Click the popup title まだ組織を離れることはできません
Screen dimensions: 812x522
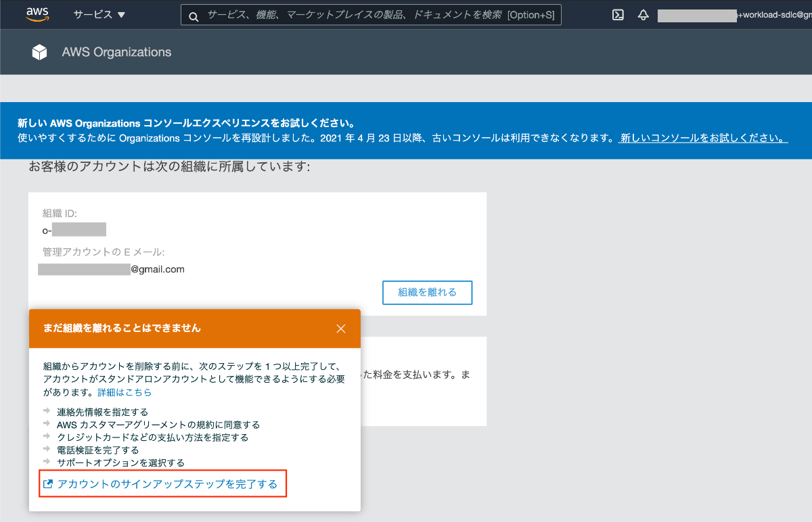click(x=122, y=328)
